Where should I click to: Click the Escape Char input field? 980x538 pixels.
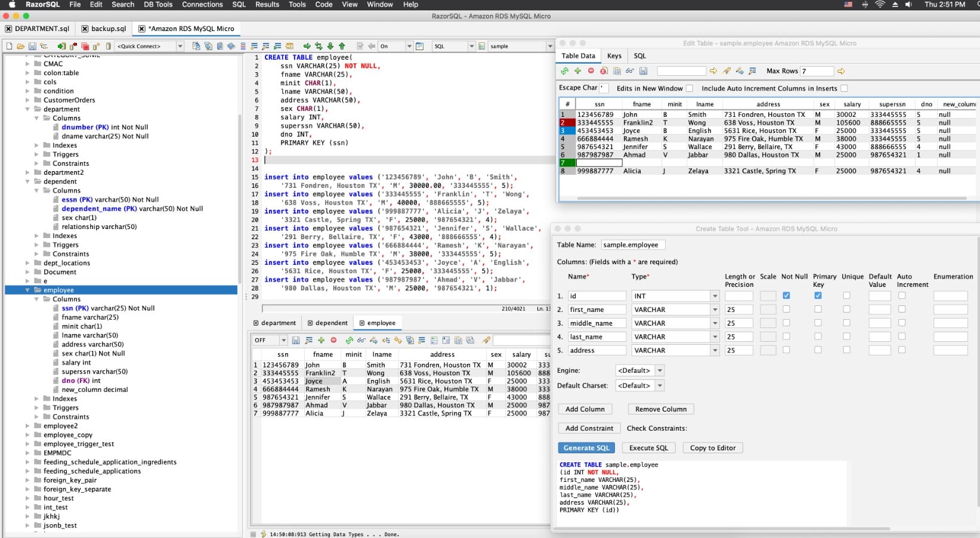click(604, 88)
